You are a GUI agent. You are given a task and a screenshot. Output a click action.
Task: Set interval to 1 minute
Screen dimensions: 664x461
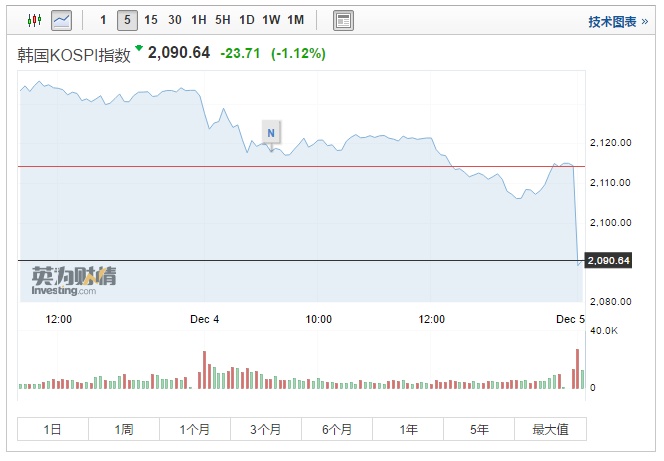click(x=103, y=20)
